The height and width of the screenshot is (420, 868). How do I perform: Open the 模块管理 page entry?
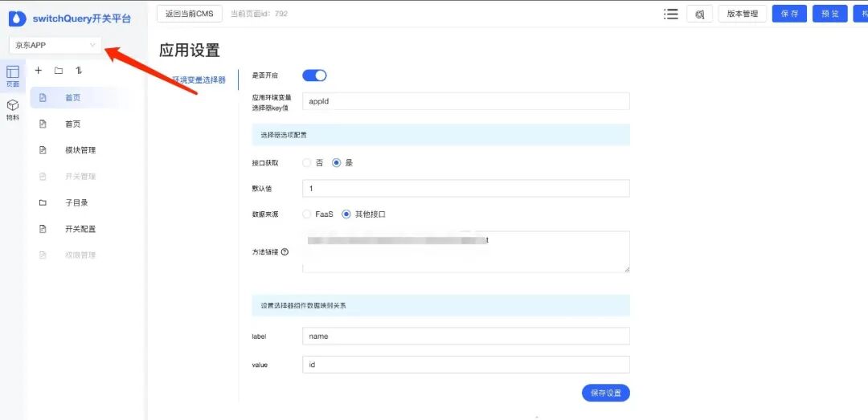(x=81, y=150)
